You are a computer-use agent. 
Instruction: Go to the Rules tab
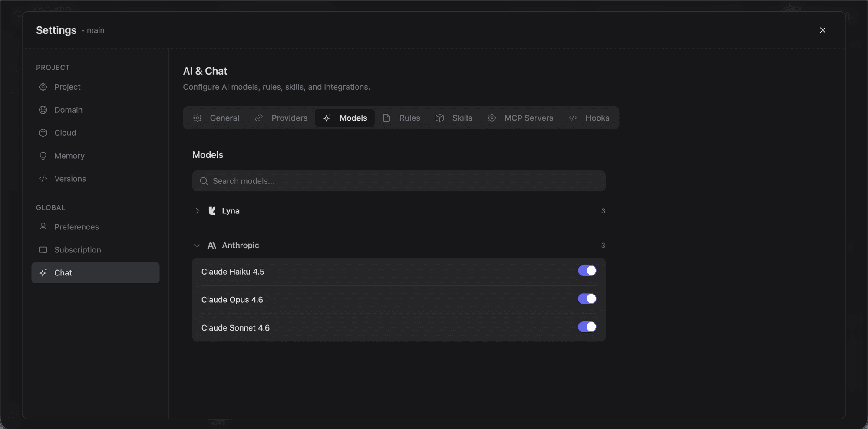pos(402,118)
